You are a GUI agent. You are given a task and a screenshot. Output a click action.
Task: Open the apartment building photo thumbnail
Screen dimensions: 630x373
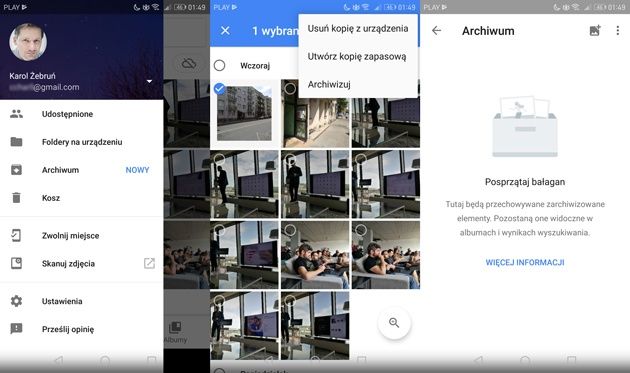(244, 113)
